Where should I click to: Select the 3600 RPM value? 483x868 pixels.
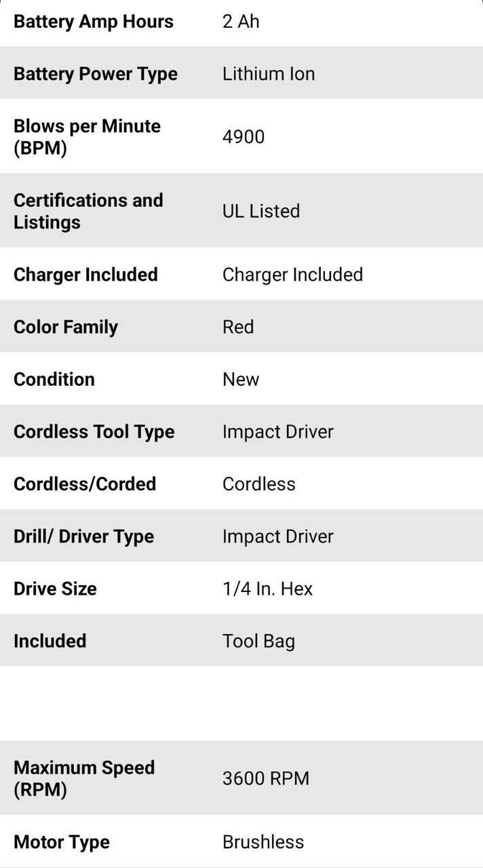pyautogui.click(x=266, y=778)
